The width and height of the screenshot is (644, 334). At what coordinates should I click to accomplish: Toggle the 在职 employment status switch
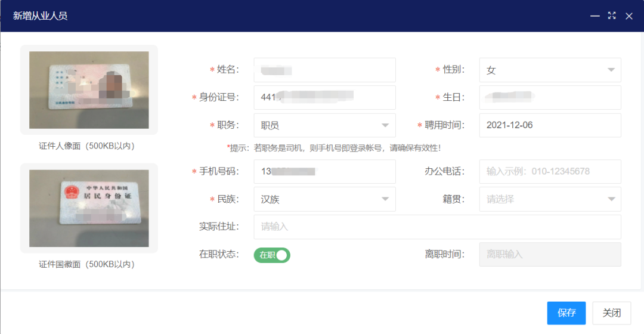[x=272, y=255]
